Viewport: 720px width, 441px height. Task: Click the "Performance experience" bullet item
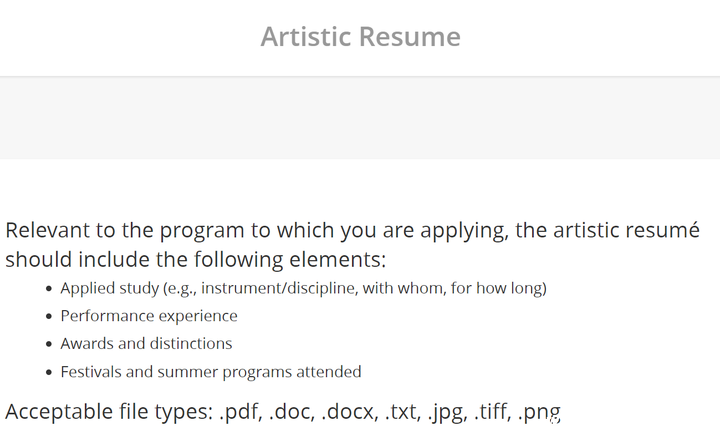tap(149, 316)
